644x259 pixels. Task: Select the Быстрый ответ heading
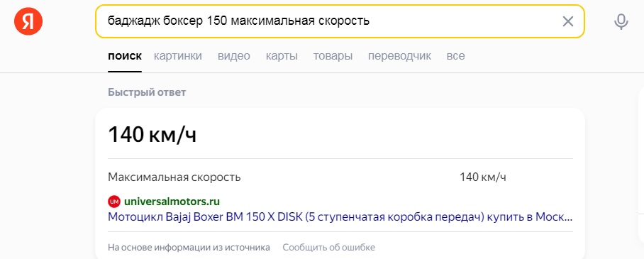point(147,92)
